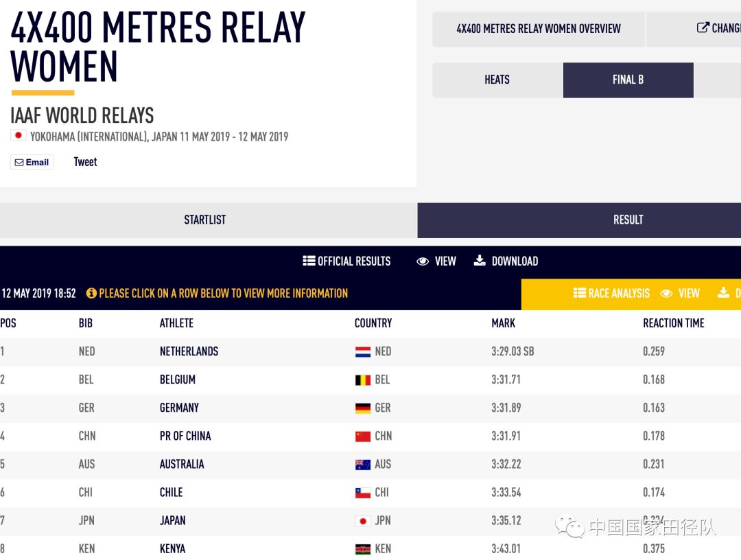The image size is (741, 560).
Task: Click the Download arrow icon for official results
Action: (x=480, y=261)
